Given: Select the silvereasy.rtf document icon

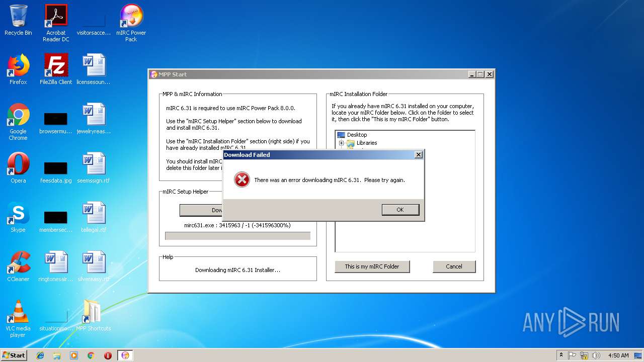Looking at the screenshot, I should coord(94,266).
